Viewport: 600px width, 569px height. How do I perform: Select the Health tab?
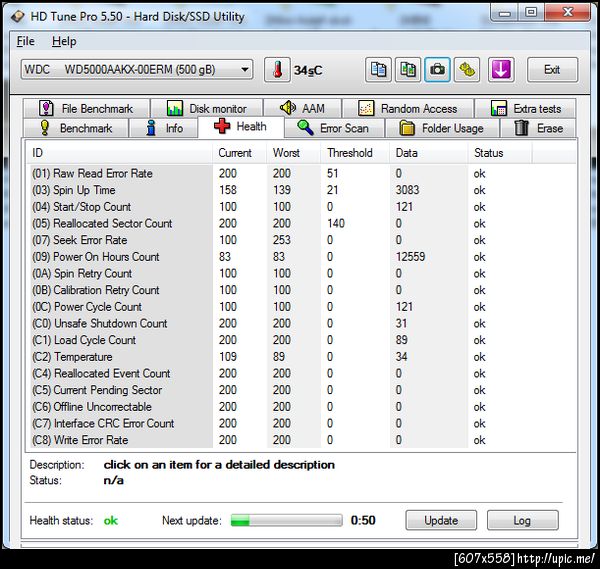241,127
